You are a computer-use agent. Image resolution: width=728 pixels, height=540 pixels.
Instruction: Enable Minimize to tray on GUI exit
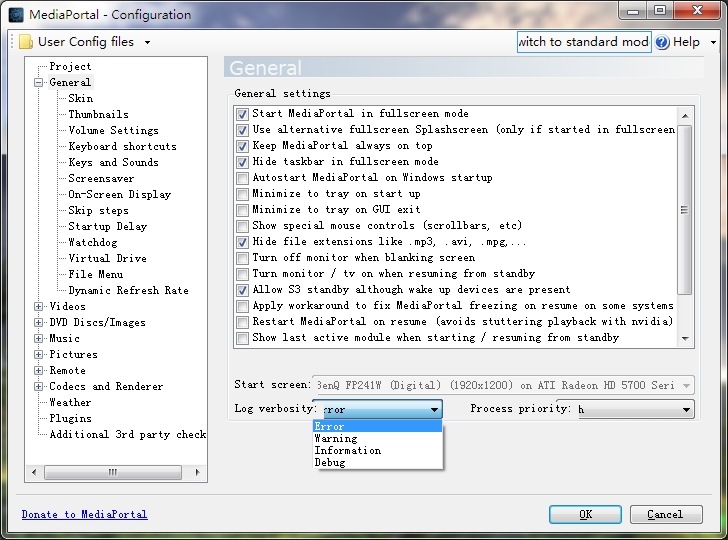point(242,210)
